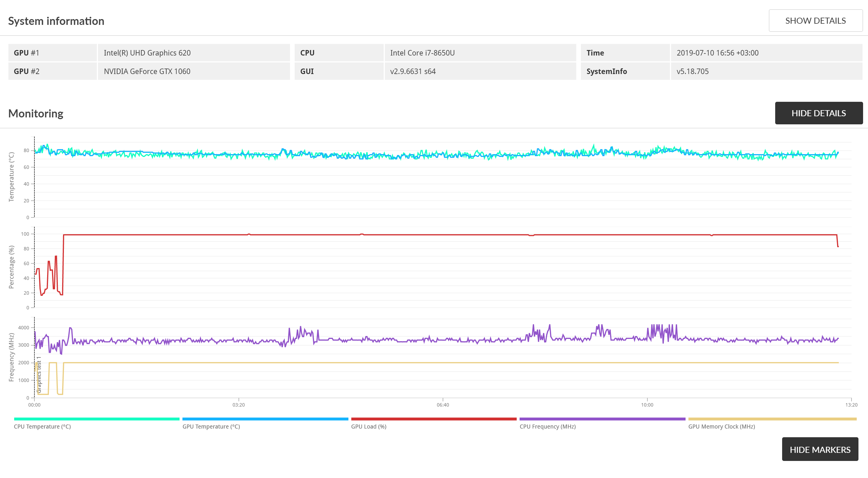The height and width of the screenshot is (478, 868).
Task: Select the Intel(R) UHD Graphics 620 value
Action: click(147, 53)
